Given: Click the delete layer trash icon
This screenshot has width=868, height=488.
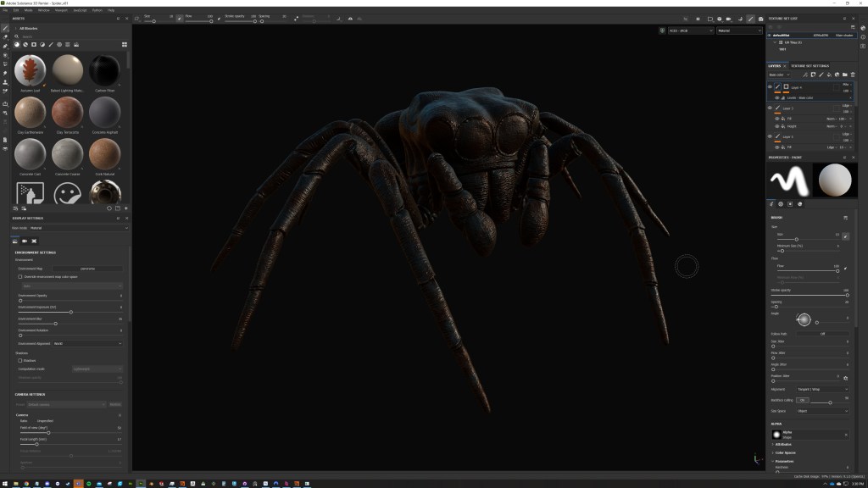Looking at the screenshot, I should coord(851,75).
